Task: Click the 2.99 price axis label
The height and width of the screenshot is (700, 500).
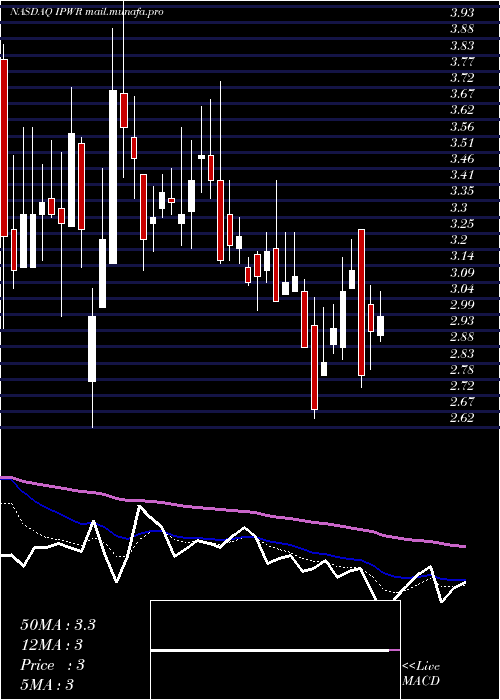Action: [x=462, y=305]
